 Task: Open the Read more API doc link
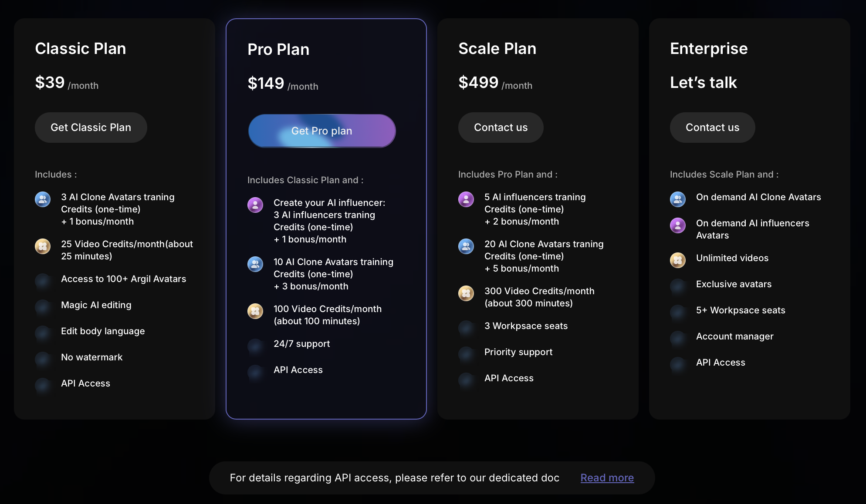click(x=607, y=478)
